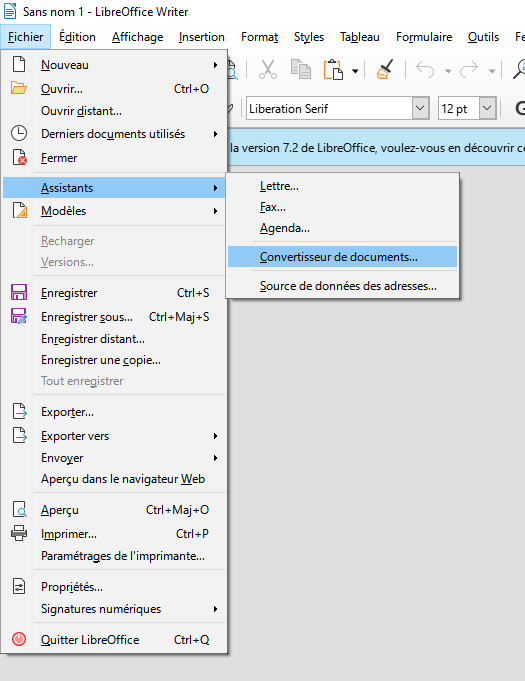
Task: Open Signatures numériques submenu
Action: click(114, 609)
